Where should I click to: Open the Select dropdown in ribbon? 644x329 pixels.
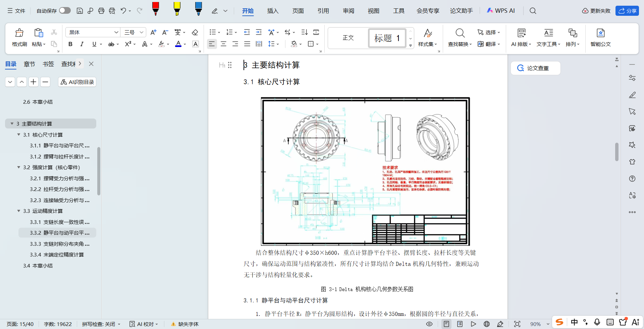489,32
